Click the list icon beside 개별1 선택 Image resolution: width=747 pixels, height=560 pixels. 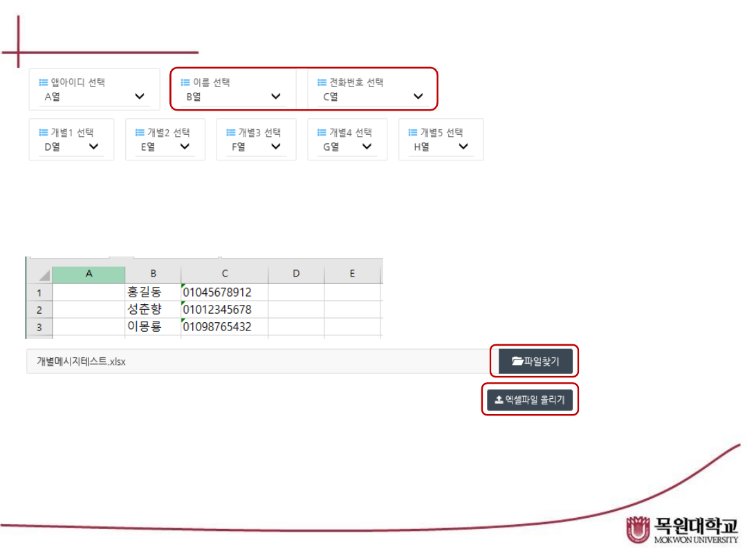(43, 132)
